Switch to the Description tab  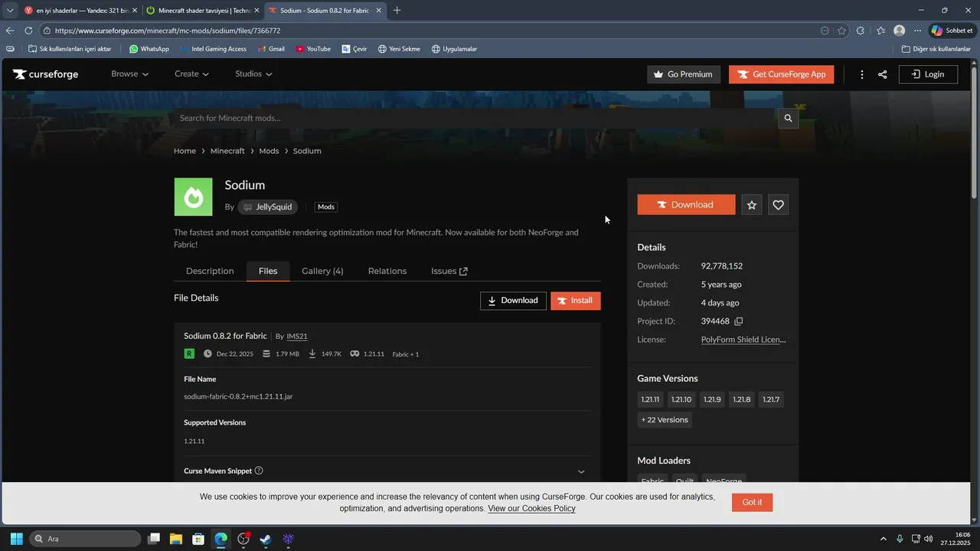point(210,271)
